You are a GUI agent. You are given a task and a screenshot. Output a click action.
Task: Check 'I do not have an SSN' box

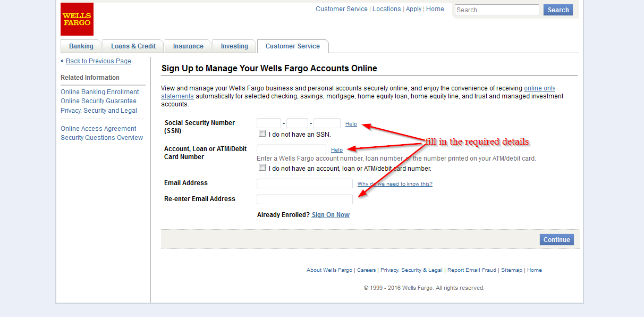point(262,134)
